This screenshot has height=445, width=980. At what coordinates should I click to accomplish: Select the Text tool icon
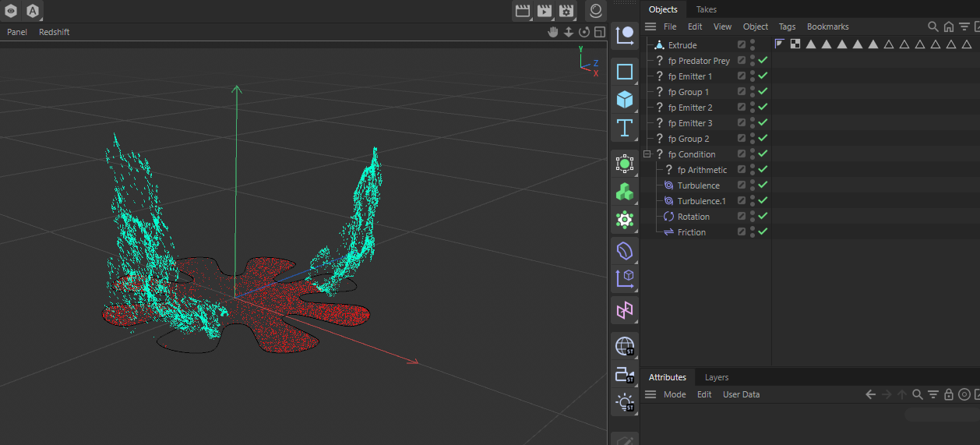click(625, 128)
